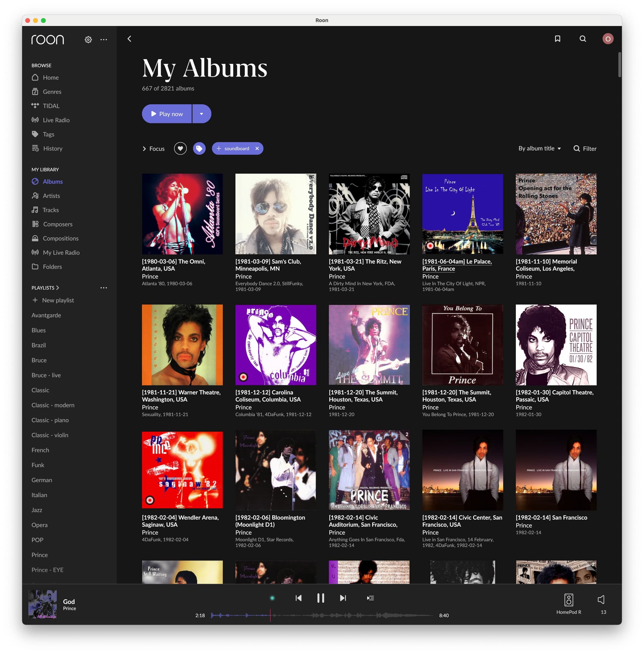This screenshot has height=654, width=644.
Task: Open the Bruce - live playlist
Action: (x=46, y=375)
